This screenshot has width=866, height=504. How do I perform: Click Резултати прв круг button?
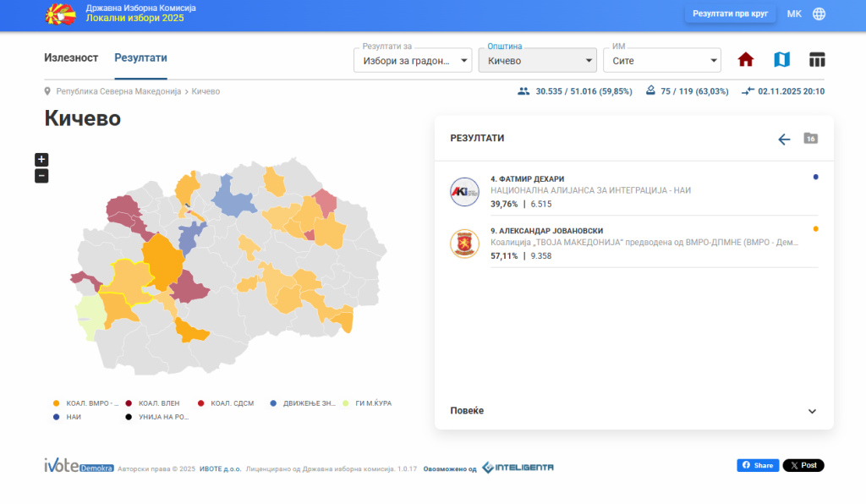click(x=729, y=14)
